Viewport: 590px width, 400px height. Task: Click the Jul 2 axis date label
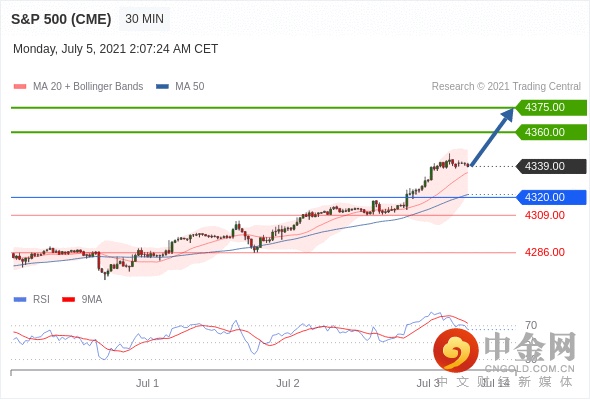point(288,383)
